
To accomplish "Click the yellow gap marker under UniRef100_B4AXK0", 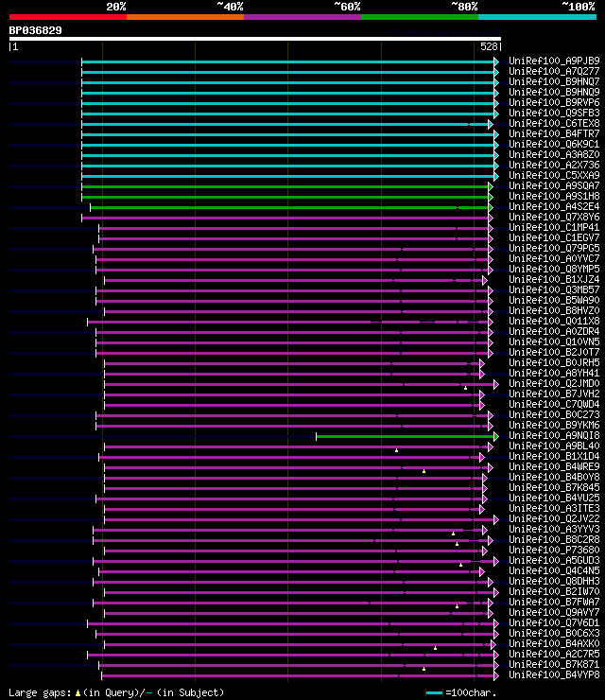I will pyautogui.click(x=435, y=648).
